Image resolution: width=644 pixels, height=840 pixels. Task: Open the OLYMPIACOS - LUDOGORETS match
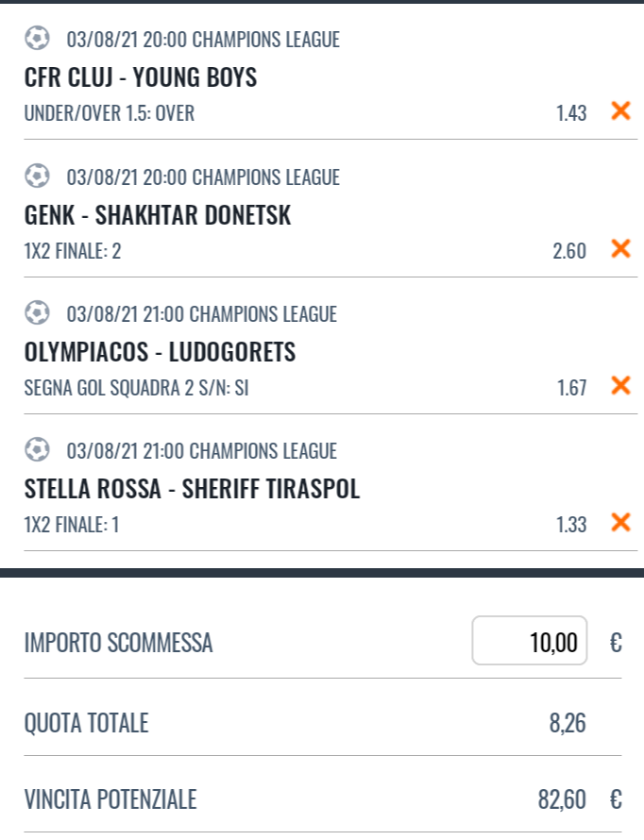[x=160, y=352]
